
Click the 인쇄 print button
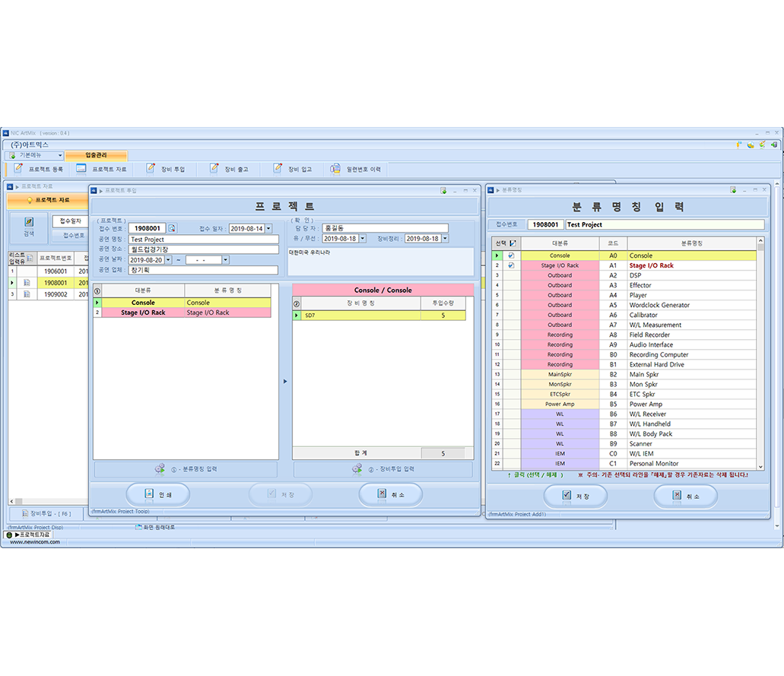click(157, 495)
